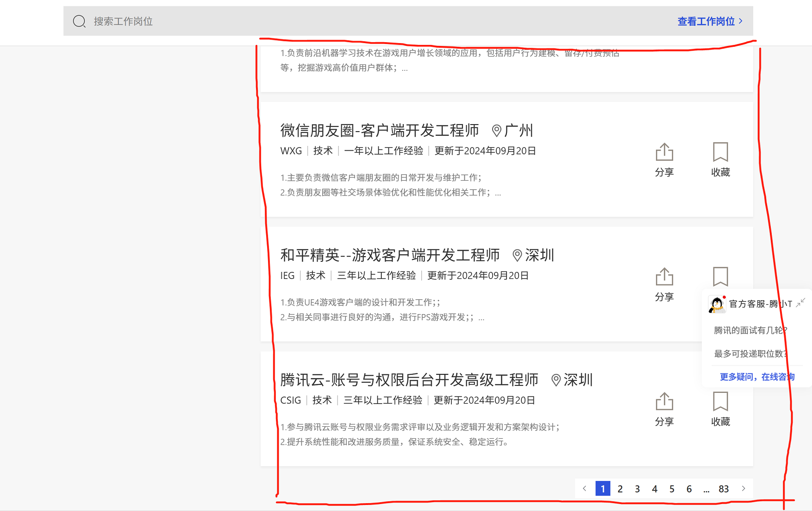Click the 更新于2024年09月20日 text in WXG row
The image size is (812, 511).
(485, 151)
